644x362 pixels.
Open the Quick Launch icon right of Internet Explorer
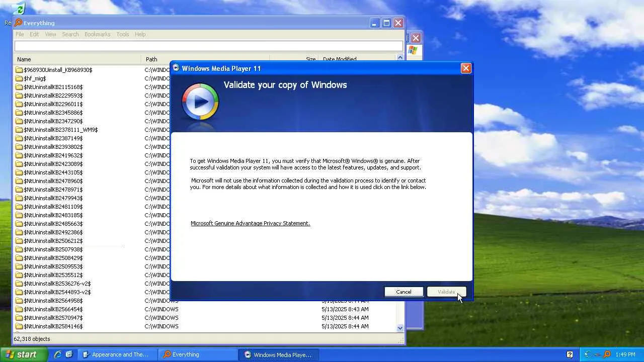point(69,354)
